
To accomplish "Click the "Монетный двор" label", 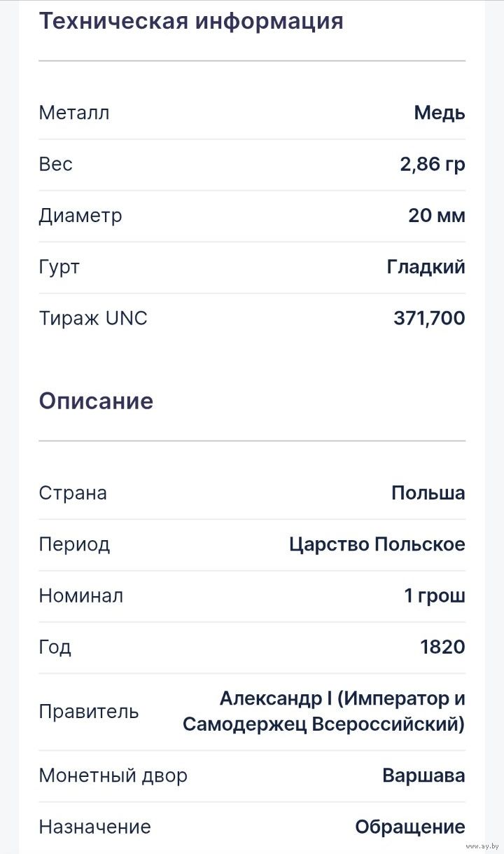I will click(113, 776).
